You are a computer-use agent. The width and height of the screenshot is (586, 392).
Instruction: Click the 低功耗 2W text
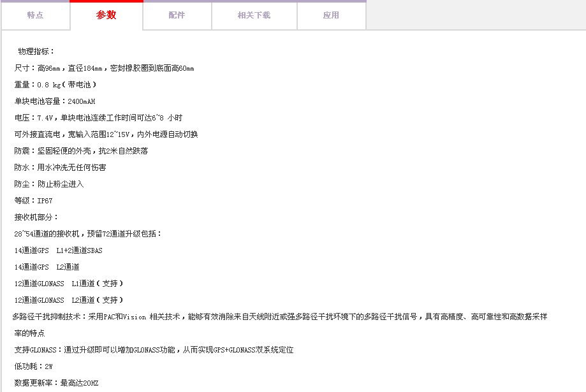pos(33,367)
